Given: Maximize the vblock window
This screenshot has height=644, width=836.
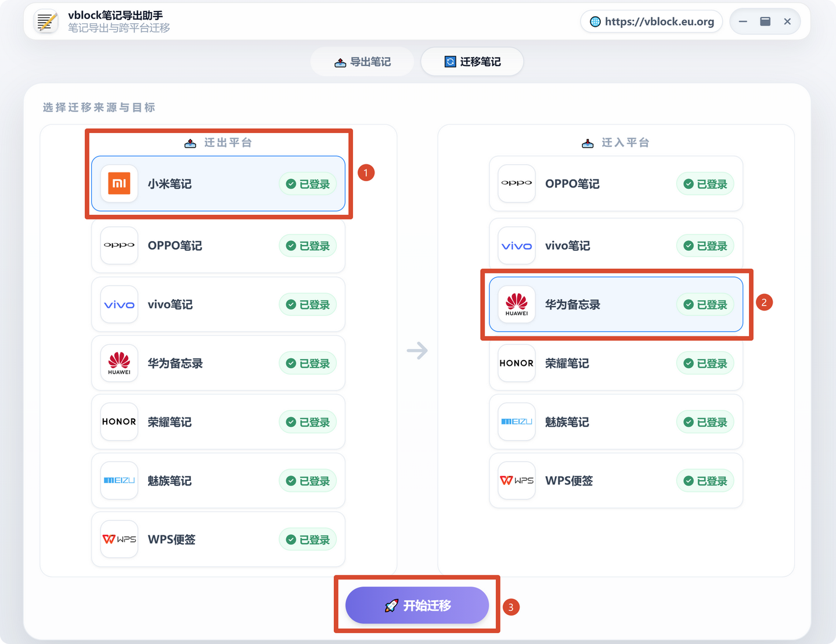Looking at the screenshot, I should pos(765,21).
